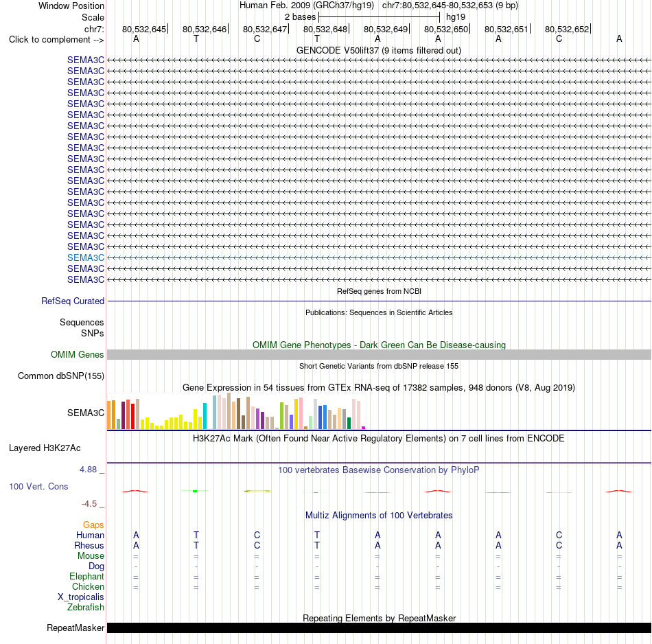652x644 pixels.
Task: Click the RefSeq Curated track label
Action: [72, 301]
